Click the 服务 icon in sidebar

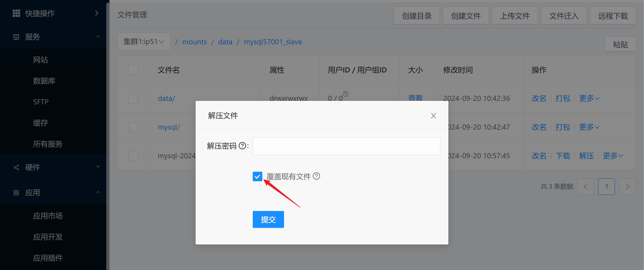[x=16, y=37]
